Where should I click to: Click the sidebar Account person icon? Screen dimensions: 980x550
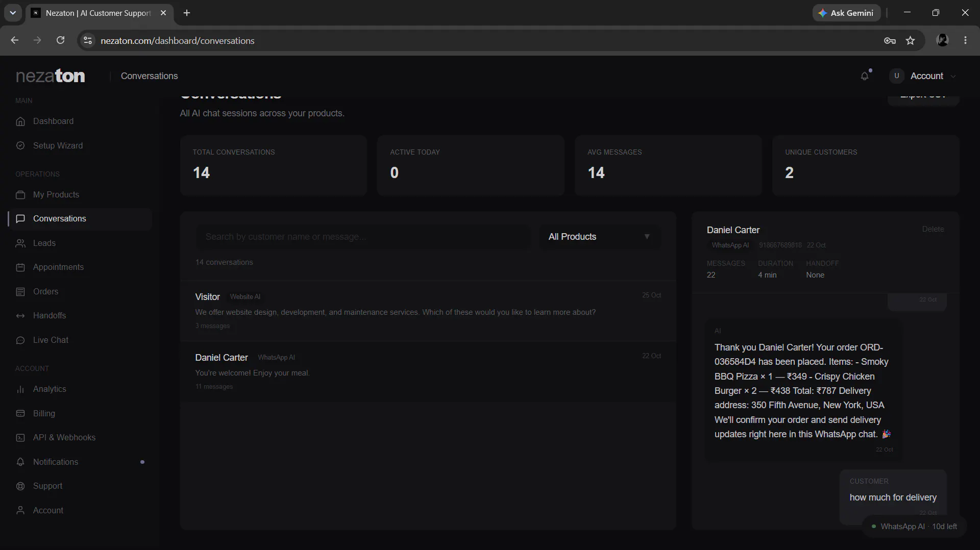click(20, 511)
